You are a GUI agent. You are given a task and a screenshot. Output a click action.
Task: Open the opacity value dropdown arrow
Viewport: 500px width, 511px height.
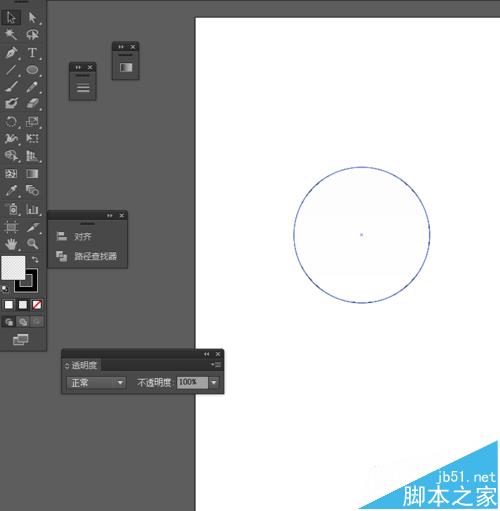click(214, 382)
